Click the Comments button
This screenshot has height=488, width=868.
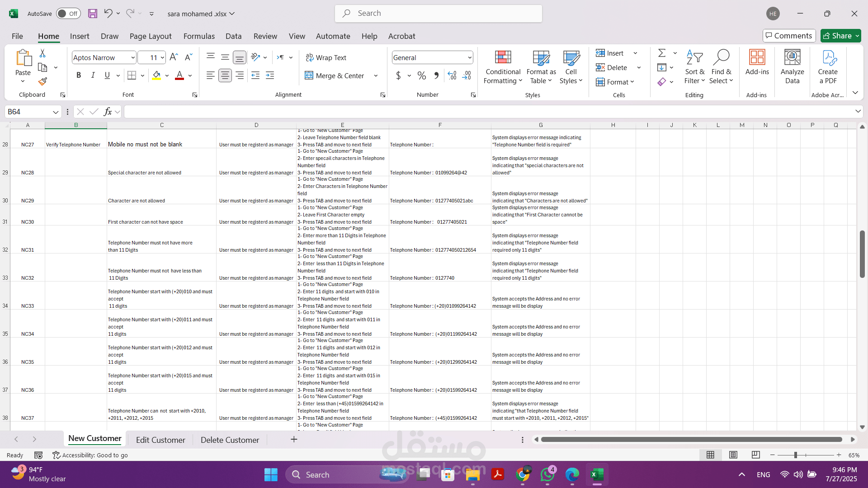(789, 36)
